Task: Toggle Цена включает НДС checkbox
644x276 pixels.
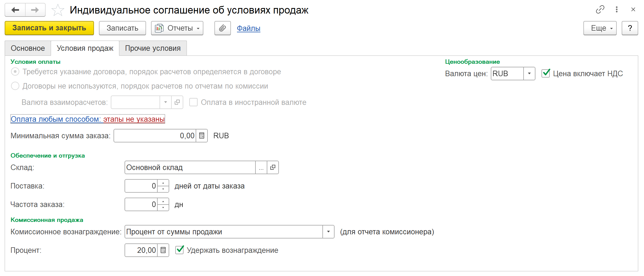Action: click(546, 73)
